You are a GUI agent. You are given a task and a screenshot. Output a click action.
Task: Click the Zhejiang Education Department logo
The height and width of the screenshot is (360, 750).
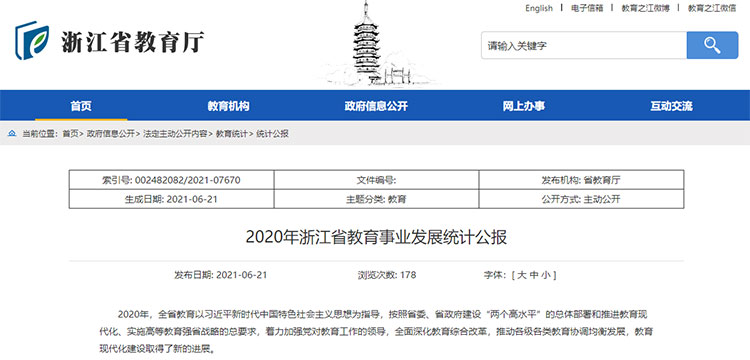pyautogui.click(x=110, y=41)
